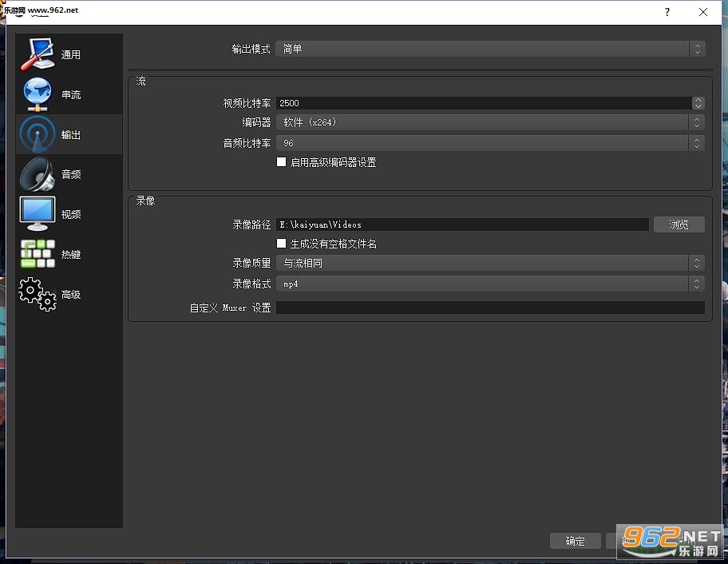The width and height of the screenshot is (728, 564).
Task: Select the 通用 label in sidebar
Action: (71, 55)
